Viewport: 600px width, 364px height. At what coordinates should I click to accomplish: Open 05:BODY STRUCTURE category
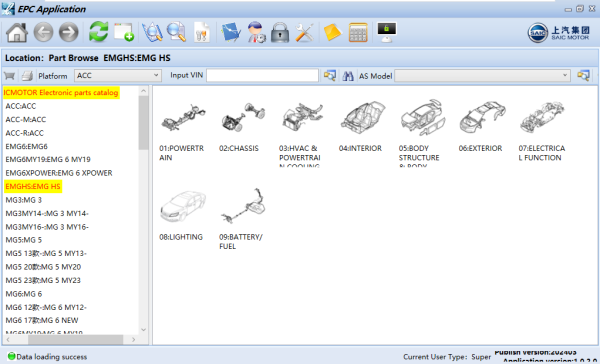point(421,133)
